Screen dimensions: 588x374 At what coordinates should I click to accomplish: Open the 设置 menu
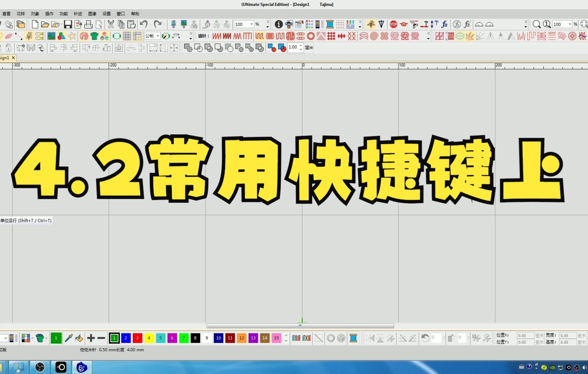pos(107,14)
